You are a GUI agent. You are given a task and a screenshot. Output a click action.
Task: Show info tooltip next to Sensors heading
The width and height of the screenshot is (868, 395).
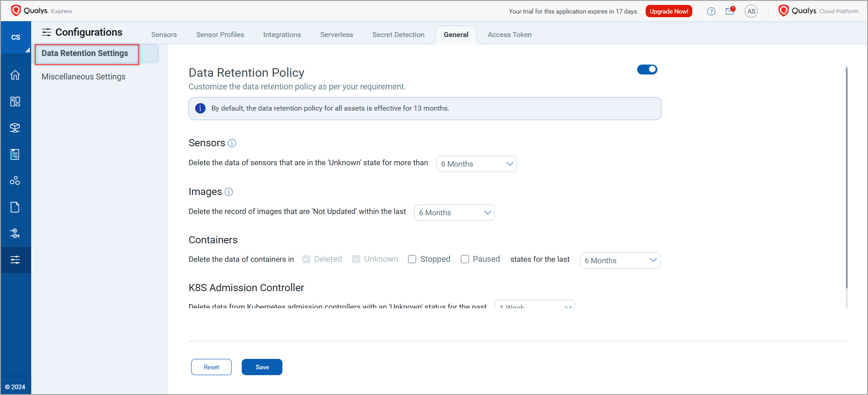point(232,143)
